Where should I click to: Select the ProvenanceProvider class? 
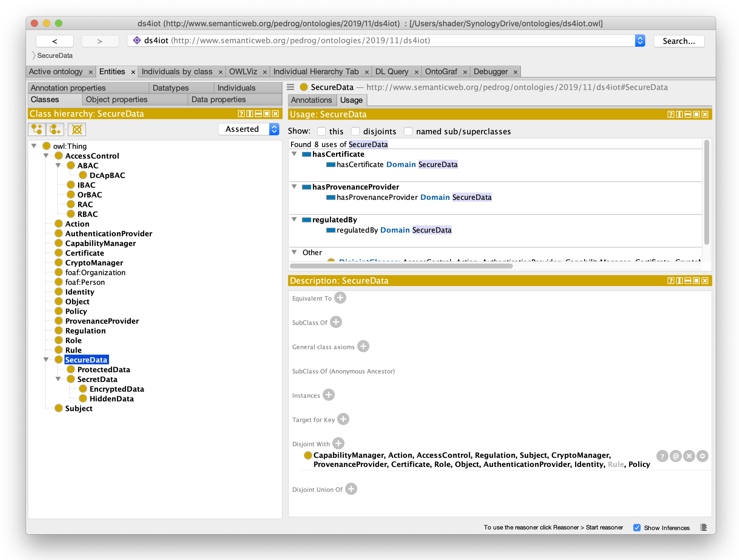[x=102, y=321]
